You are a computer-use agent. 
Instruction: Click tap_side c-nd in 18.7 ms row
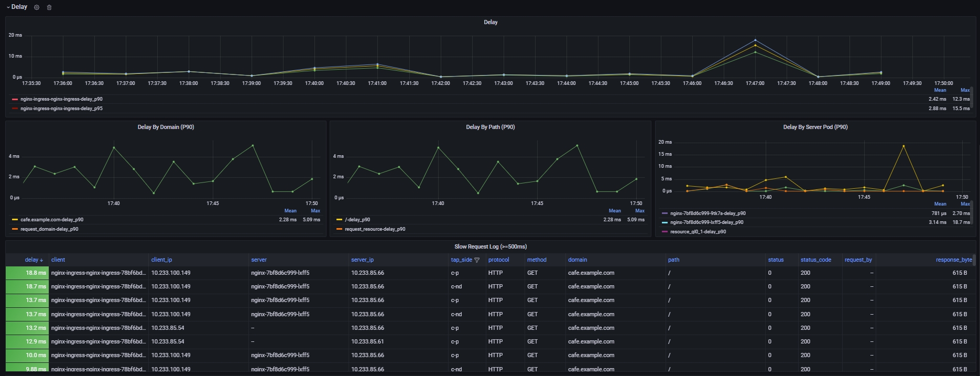pos(456,287)
